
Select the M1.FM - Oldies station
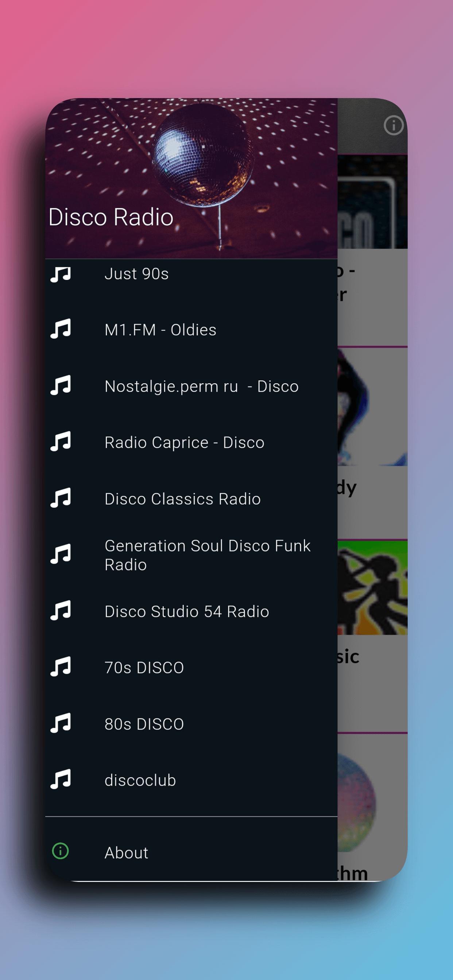(x=191, y=330)
